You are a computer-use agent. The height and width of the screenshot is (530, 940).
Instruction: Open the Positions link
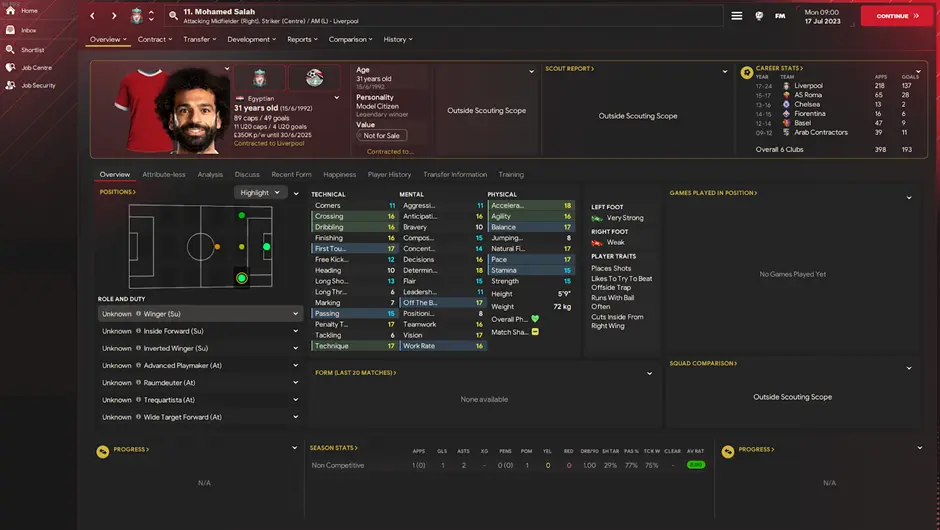tap(118, 192)
